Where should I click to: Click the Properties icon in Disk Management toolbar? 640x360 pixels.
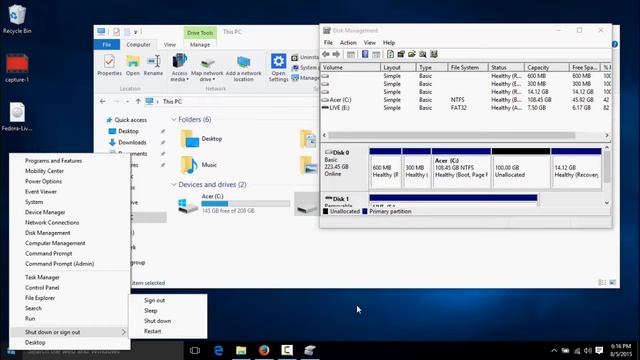(401, 54)
